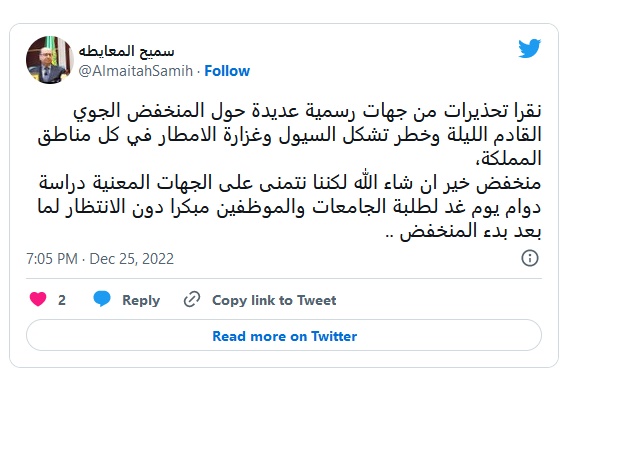Screen dimensions: 622x462
Task: Follow the account via Follow link
Action: coord(227,71)
